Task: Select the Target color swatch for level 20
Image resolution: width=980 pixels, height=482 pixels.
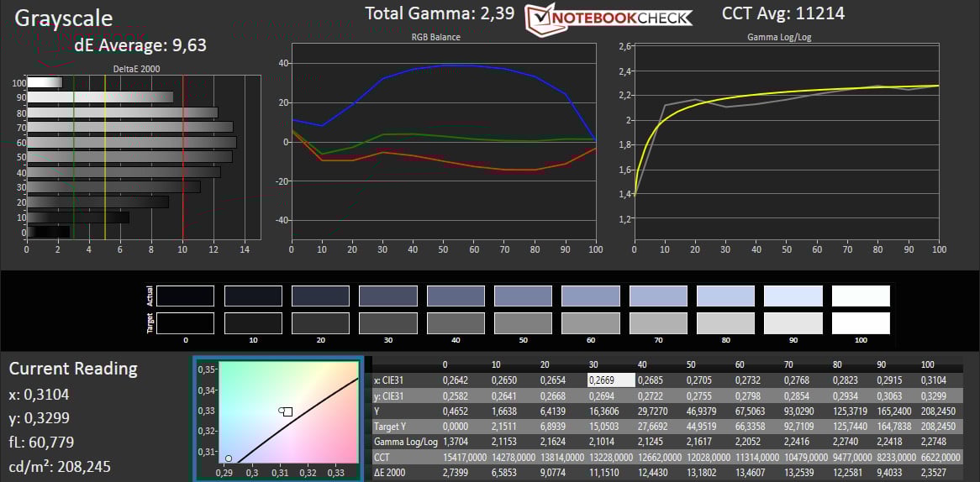Action: click(320, 323)
